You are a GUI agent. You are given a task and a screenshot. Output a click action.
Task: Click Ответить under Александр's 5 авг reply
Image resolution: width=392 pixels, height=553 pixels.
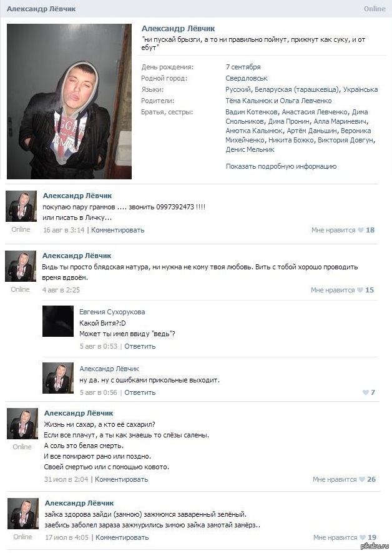point(140,392)
